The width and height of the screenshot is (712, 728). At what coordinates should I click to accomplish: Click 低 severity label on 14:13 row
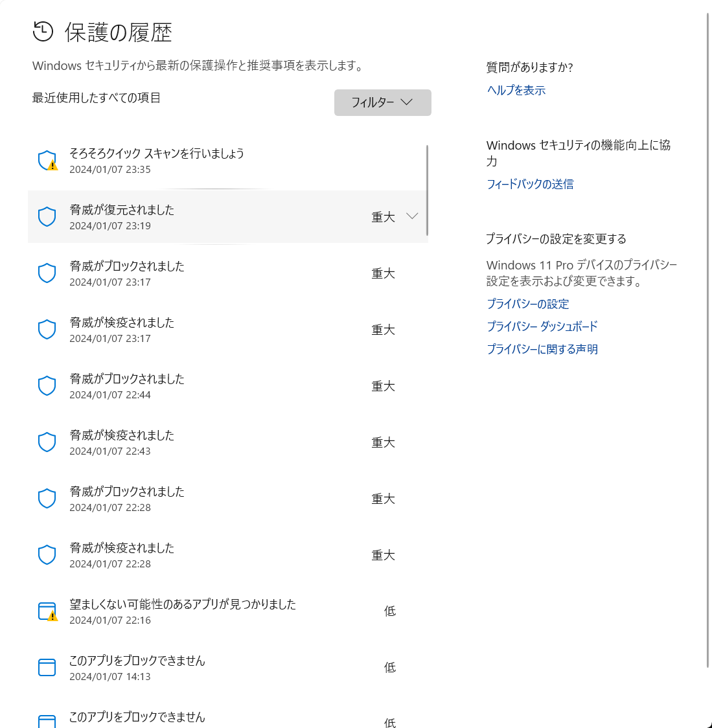point(389,668)
